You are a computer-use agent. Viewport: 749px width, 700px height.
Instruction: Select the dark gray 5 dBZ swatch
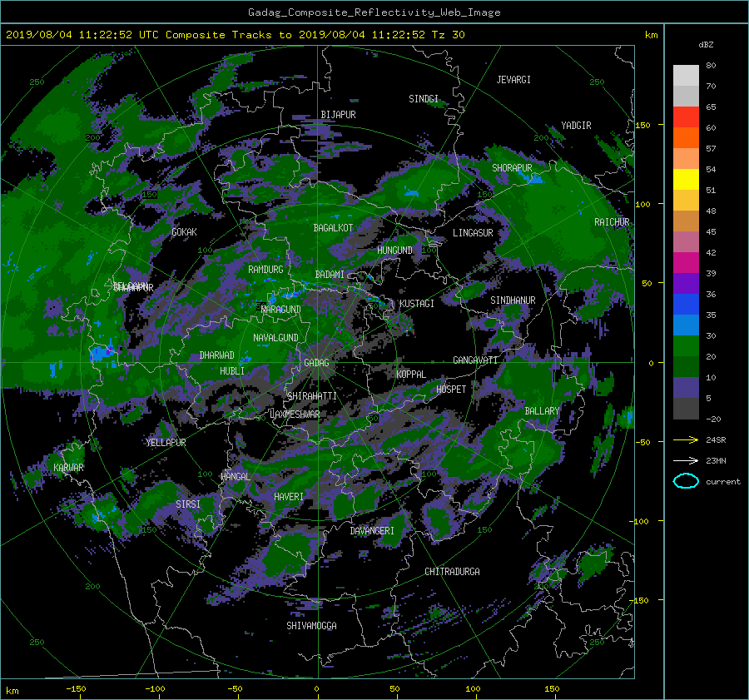686,409
